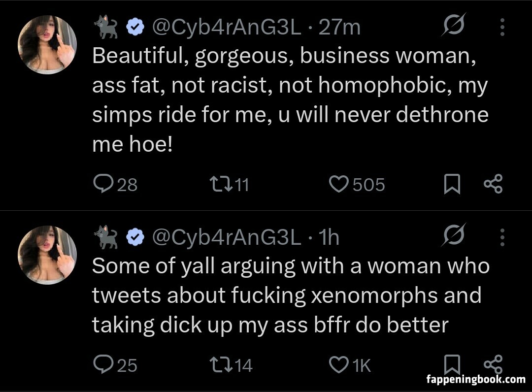Retweet the 27m tweet
Viewport: 532px width, 392px height.
click(217, 185)
